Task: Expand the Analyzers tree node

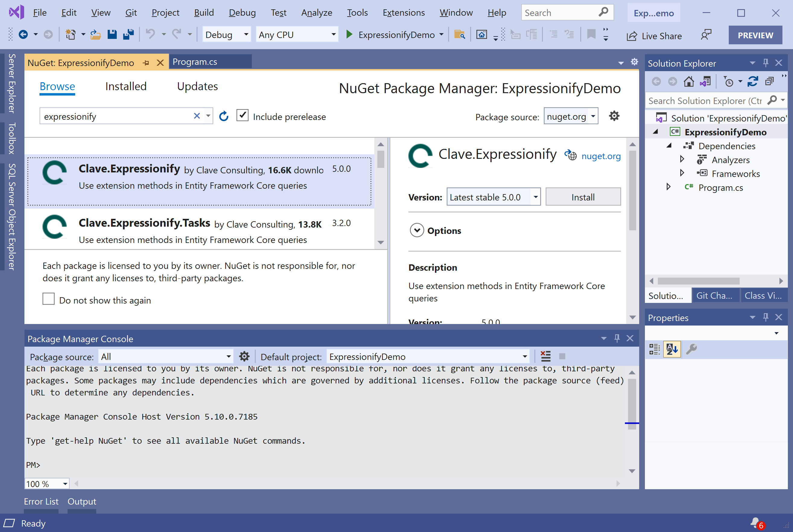Action: coord(682,159)
